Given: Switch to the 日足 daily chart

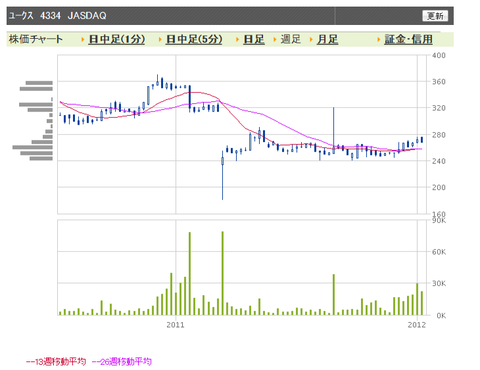Looking at the screenshot, I should point(254,39).
